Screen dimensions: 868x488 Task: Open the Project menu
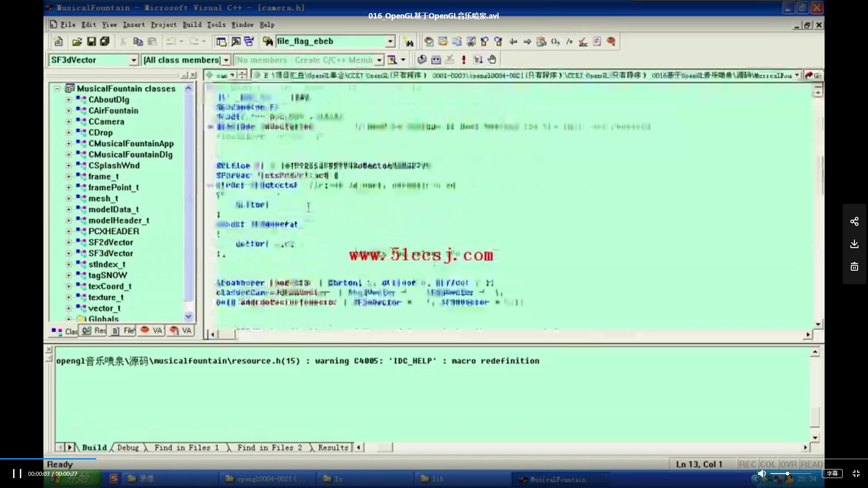click(x=164, y=25)
